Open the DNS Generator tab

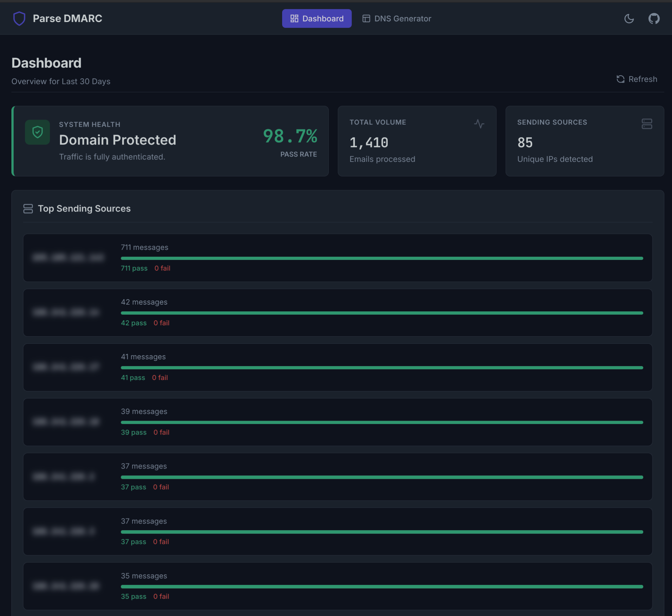tap(397, 18)
